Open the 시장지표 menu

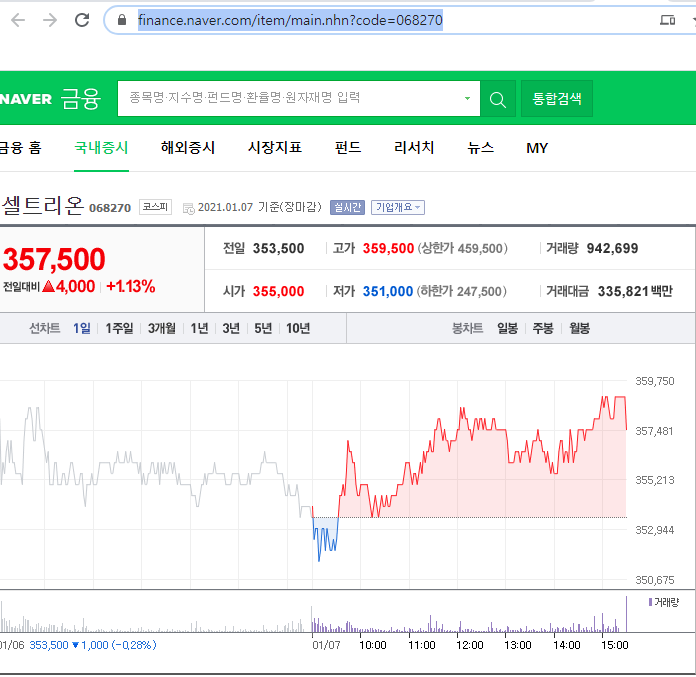click(x=275, y=148)
